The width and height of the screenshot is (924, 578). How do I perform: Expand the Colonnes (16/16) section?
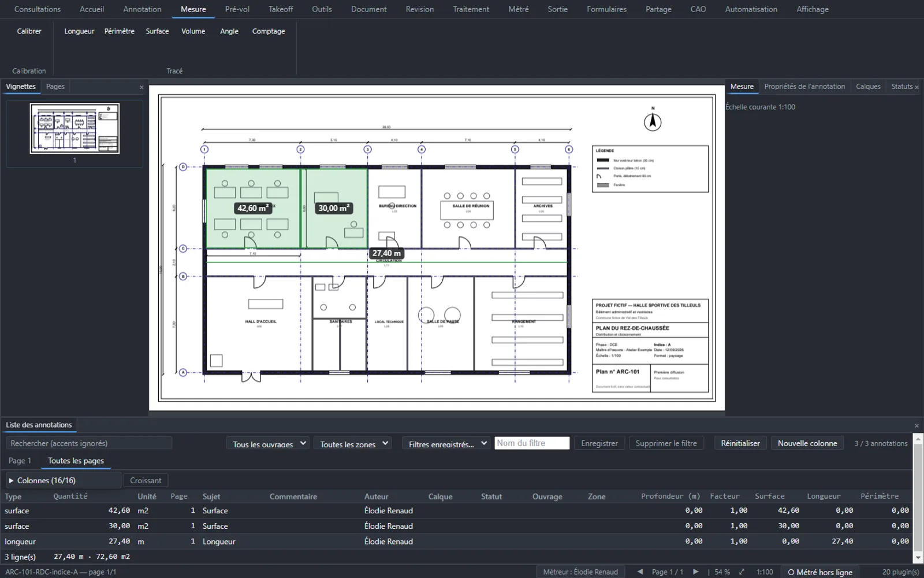pos(64,480)
